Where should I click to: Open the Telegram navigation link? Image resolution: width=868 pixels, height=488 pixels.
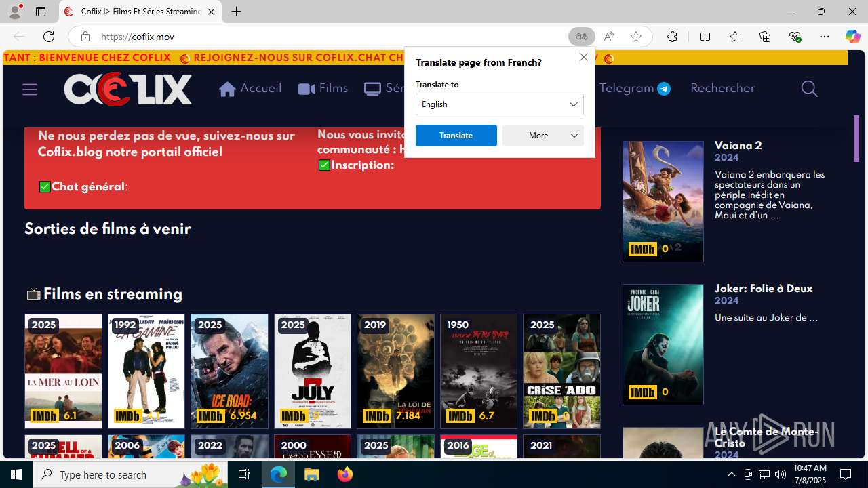pos(635,89)
